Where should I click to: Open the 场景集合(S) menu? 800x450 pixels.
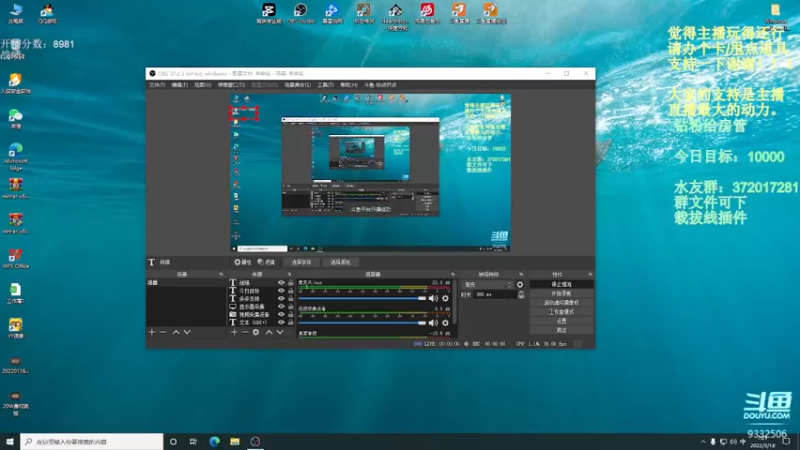pos(297,85)
